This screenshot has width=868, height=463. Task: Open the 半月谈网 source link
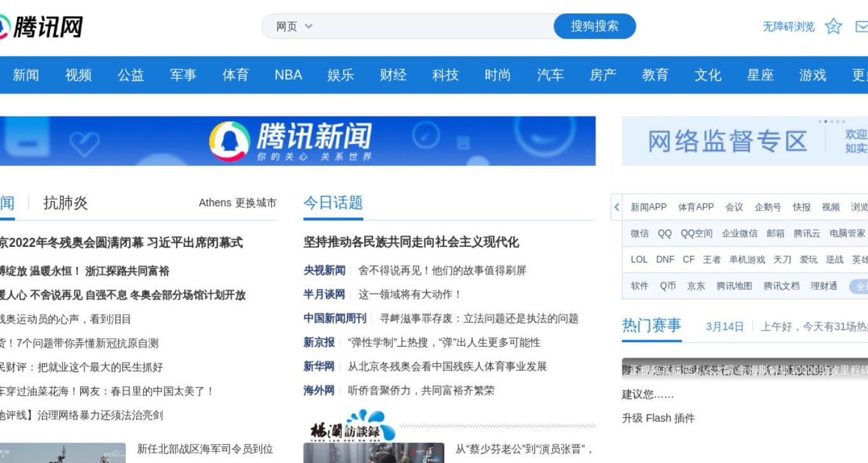[x=324, y=294]
